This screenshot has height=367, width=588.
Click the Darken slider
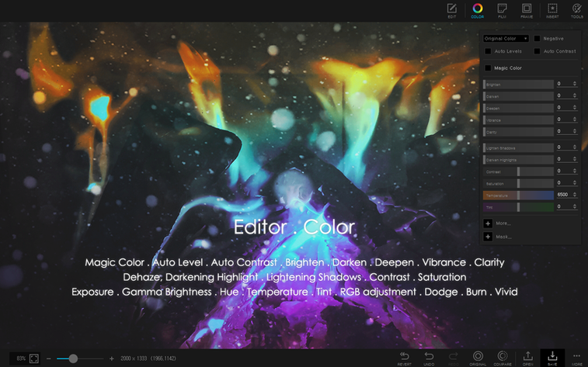[x=518, y=96]
